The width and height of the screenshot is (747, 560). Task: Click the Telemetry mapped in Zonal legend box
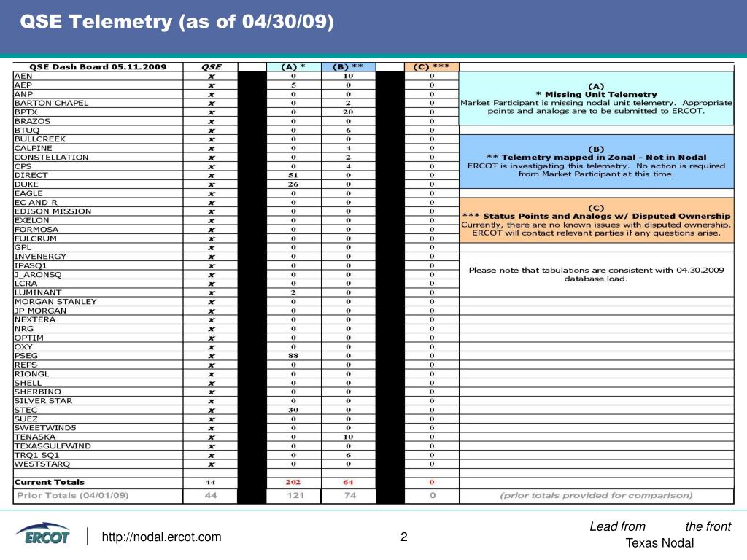[596, 161]
